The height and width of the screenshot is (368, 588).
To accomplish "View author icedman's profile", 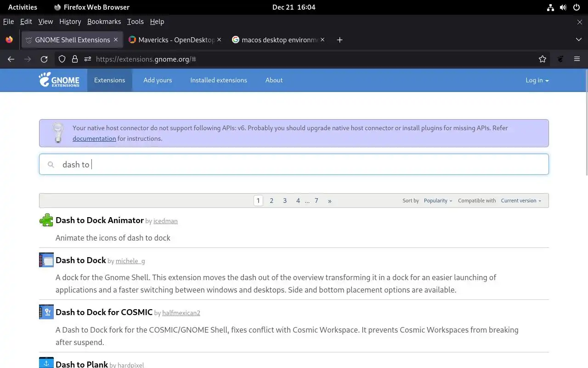I will [x=165, y=221].
